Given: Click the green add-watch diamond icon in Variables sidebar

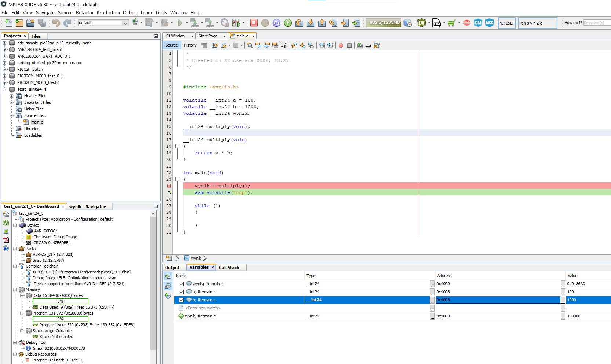Looking at the screenshot, I should tap(168, 295).
